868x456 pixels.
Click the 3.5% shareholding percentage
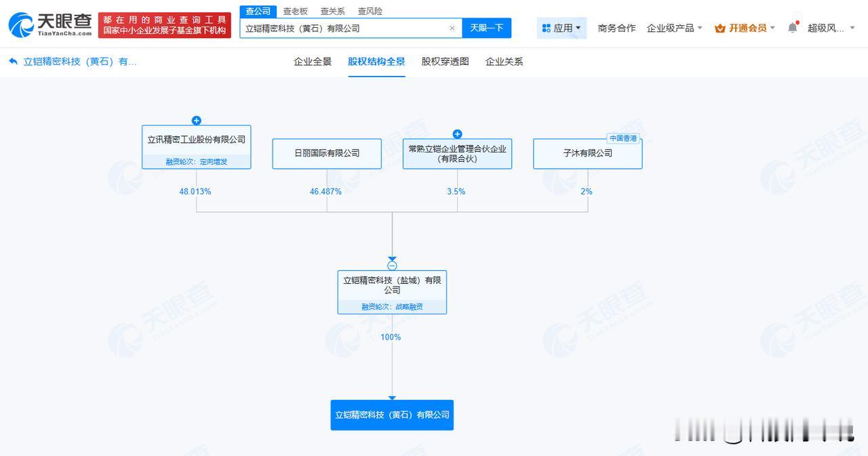[x=456, y=192]
